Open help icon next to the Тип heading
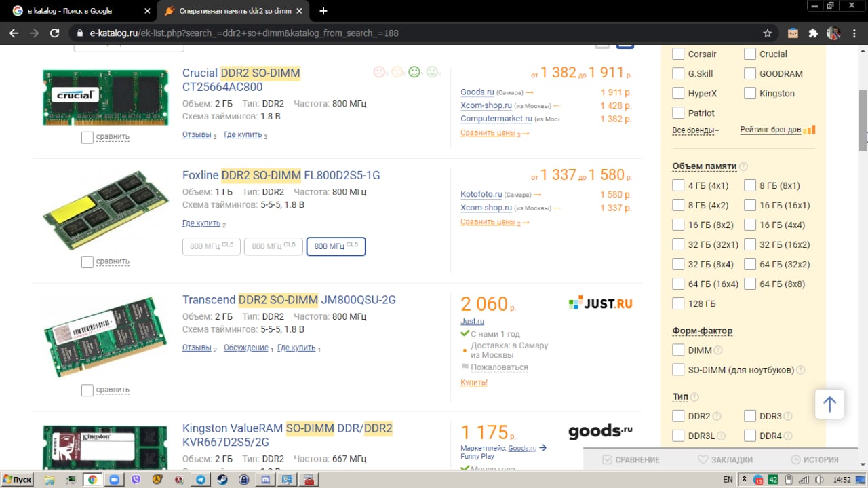Image resolution: width=868 pixels, height=488 pixels. tap(694, 397)
